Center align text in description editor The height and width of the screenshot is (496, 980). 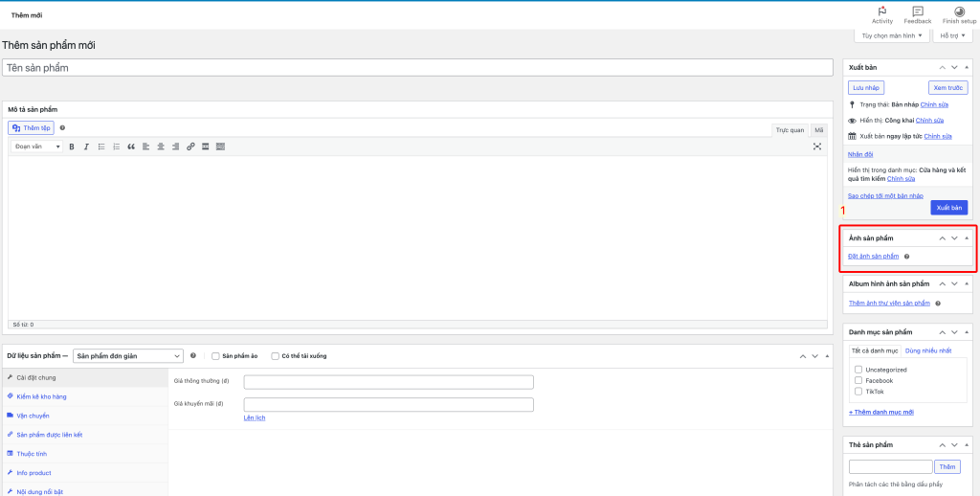161,147
